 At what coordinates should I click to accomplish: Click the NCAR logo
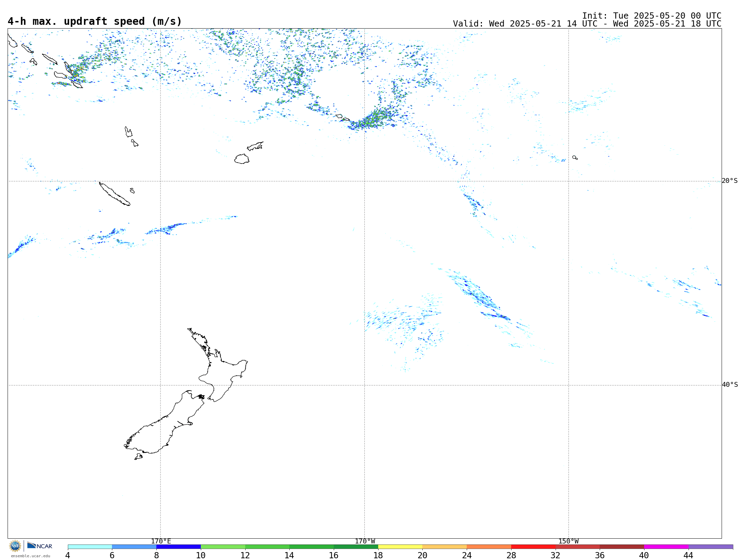(x=40, y=546)
